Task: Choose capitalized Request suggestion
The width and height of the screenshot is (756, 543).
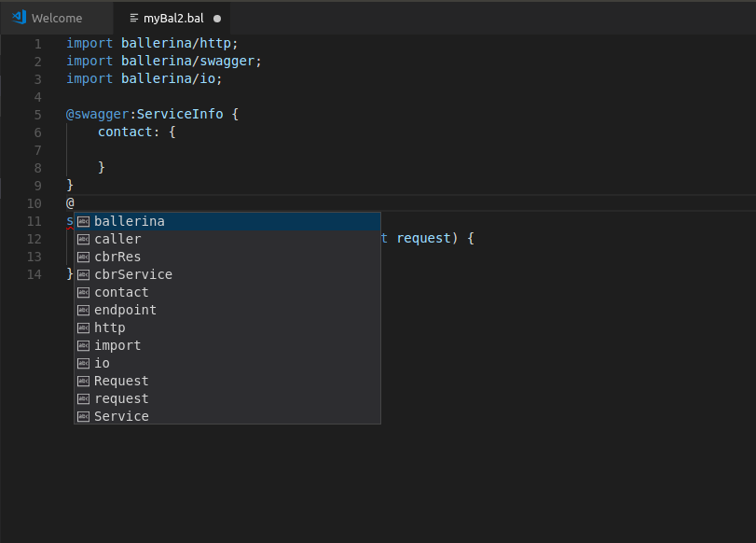Action: click(x=227, y=382)
